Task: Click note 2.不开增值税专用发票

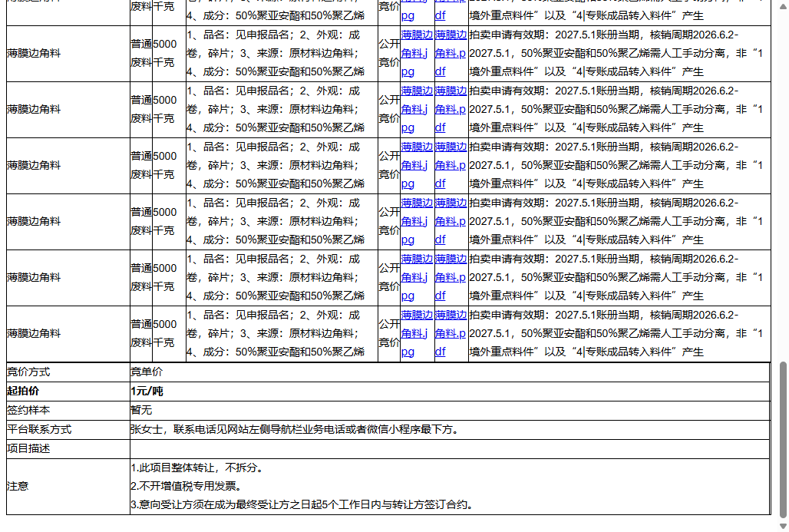Action: click(x=187, y=486)
